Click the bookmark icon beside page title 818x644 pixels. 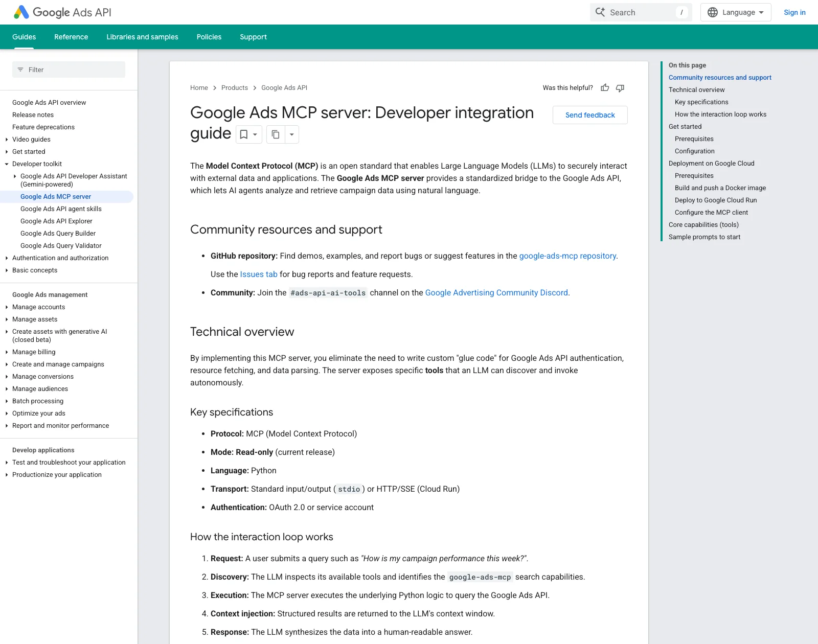click(244, 134)
